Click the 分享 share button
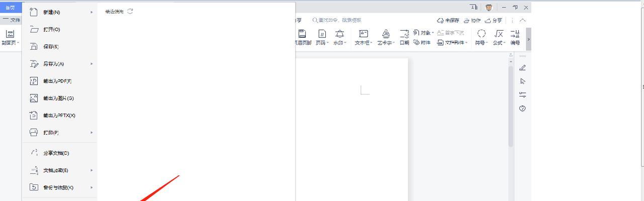 (494, 20)
